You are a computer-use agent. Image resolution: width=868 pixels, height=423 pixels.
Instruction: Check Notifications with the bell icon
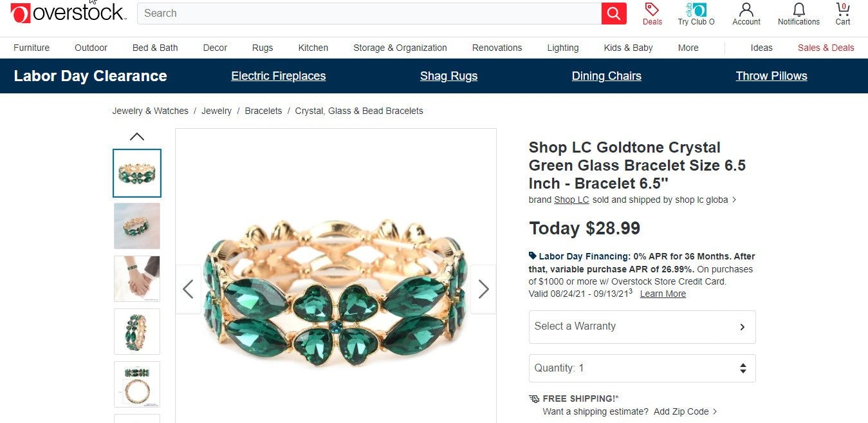pyautogui.click(x=799, y=10)
